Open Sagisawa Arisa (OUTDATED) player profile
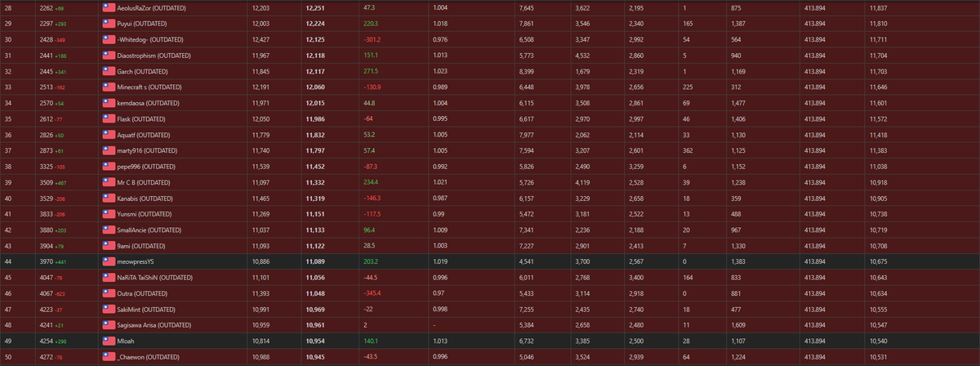The height and width of the screenshot is (366, 980). click(x=154, y=325)
